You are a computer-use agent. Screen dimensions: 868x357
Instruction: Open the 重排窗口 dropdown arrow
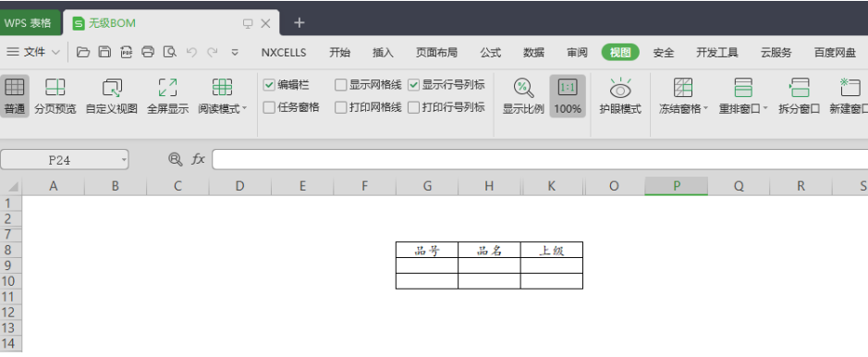click(765, 108)
